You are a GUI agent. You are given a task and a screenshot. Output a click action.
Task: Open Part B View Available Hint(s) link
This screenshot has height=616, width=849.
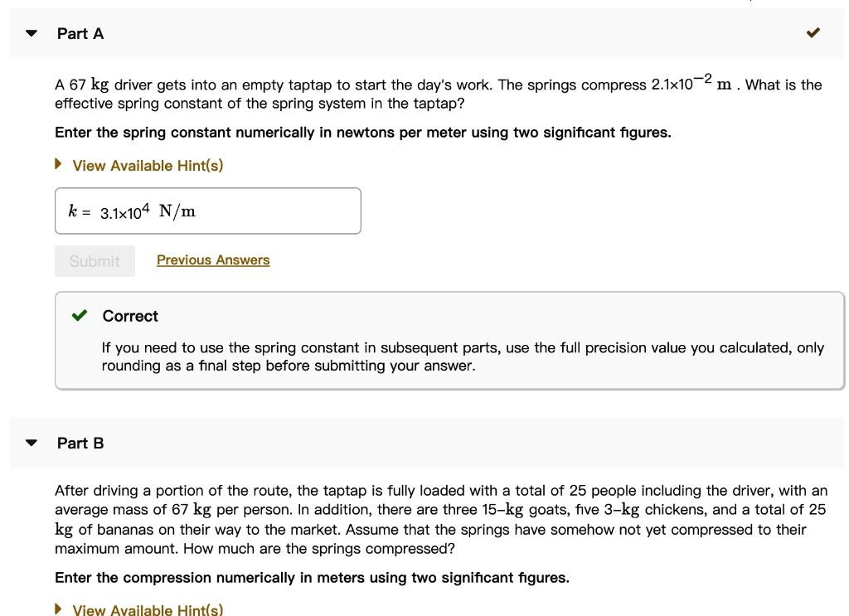[x=148, y=610]
